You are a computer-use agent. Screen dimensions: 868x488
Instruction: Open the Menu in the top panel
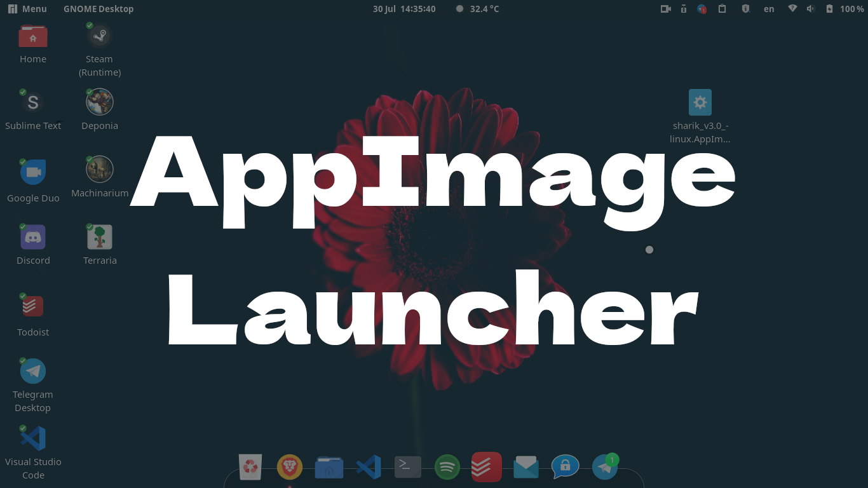click(x=27, y=9)
